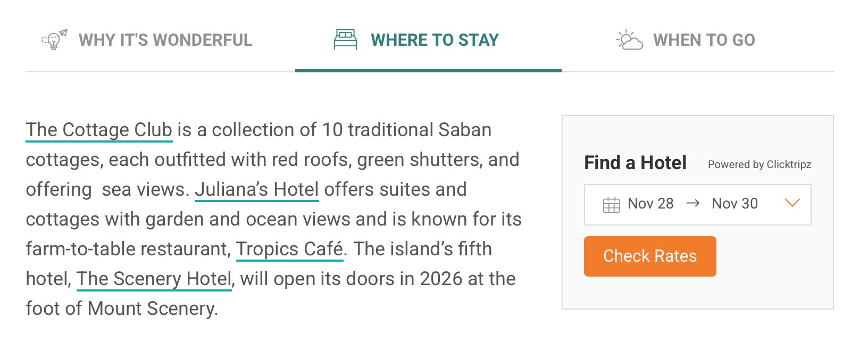Open The Scenery Hotel link

154,279
